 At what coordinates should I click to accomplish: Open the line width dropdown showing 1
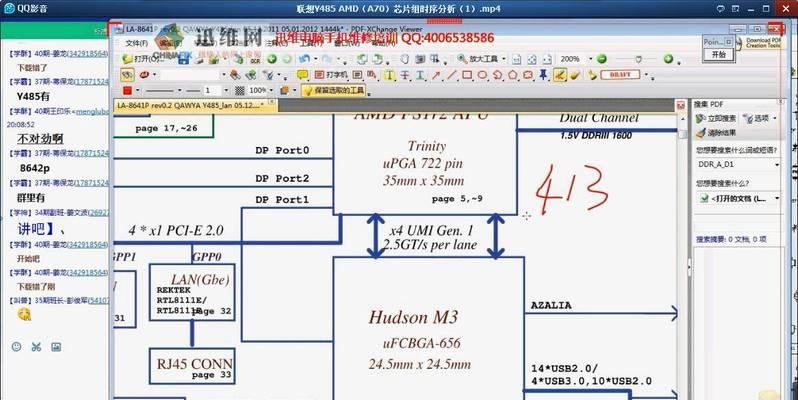225,91
